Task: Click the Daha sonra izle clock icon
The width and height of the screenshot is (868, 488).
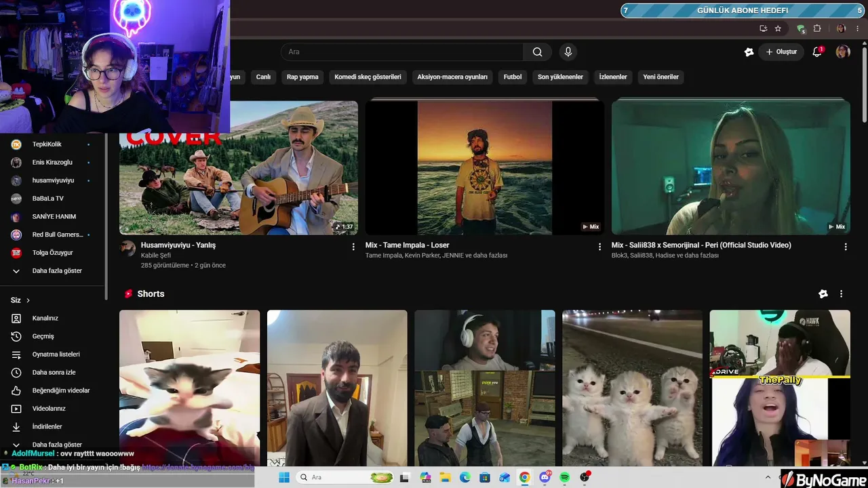Action: tap(16, 372)
